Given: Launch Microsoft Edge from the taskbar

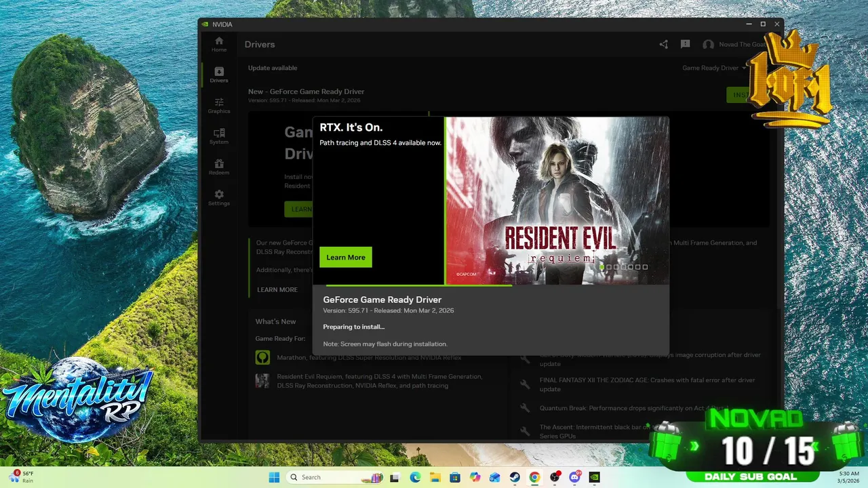Looking at the screenshot, I should tap(415, 477).
